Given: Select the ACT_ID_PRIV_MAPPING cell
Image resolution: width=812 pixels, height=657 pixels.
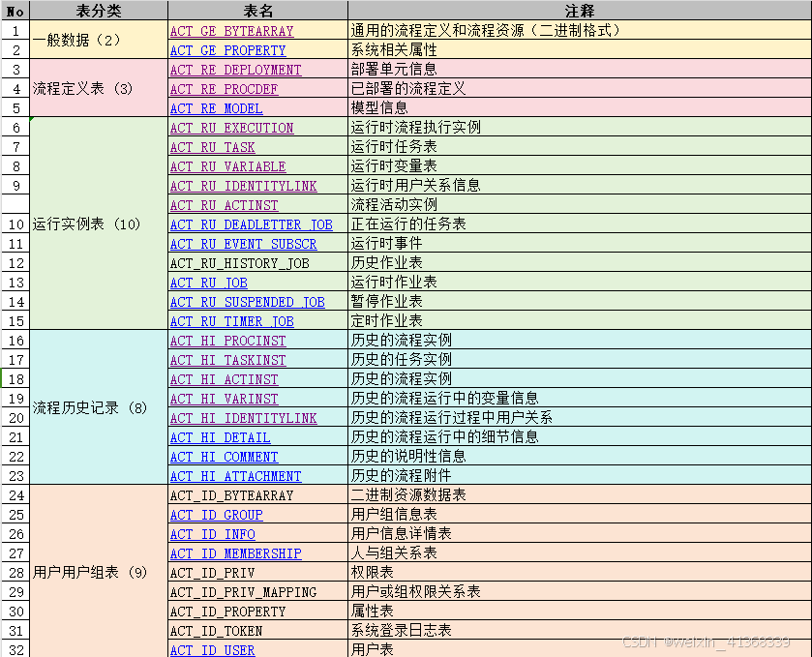Looking at the screenshot, I should click(x=257, y=592).
